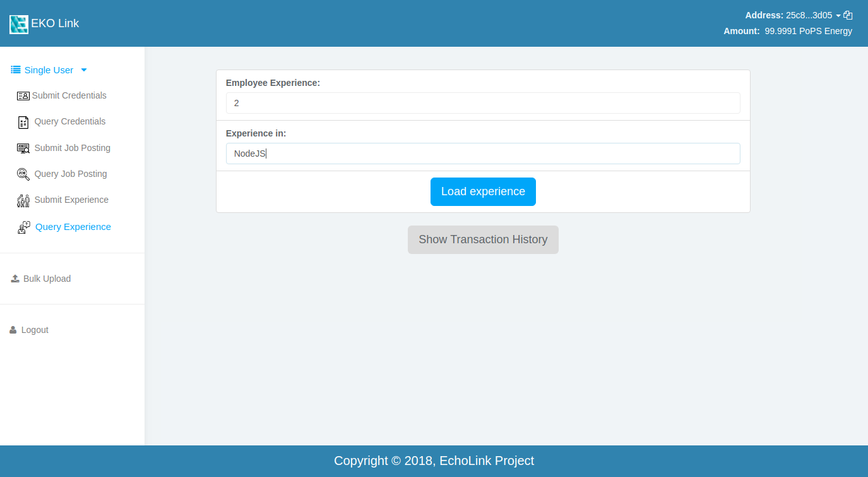Click the Submit Job Posting monitor icon
The height and width of the screenshot is (477, 868).
click(23, 148)
